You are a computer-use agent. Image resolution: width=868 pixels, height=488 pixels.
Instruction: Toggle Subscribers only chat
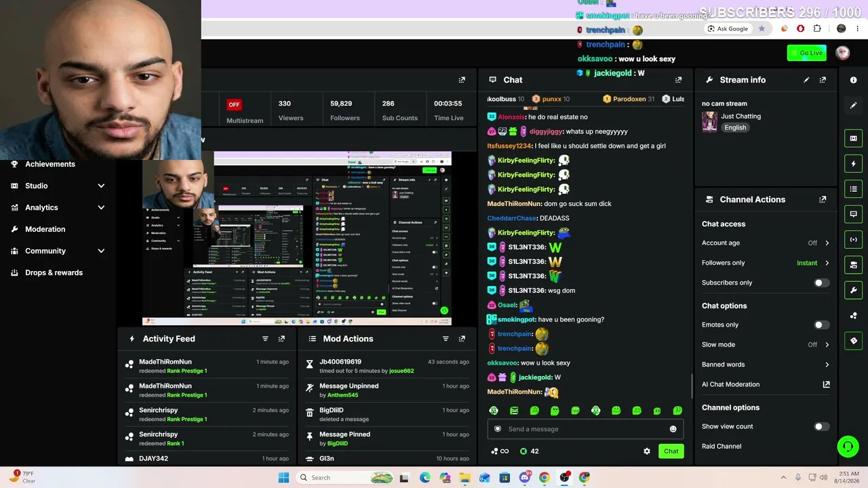click(821, 283)
